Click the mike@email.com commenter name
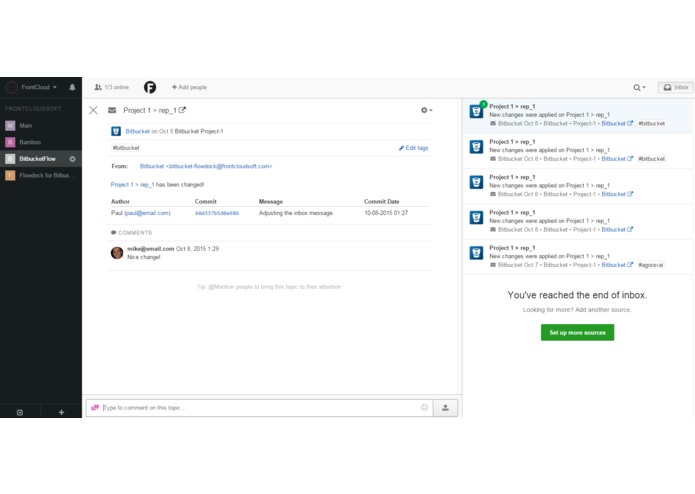The width and height of the screenshot is (695, 494). pos(151,249)
